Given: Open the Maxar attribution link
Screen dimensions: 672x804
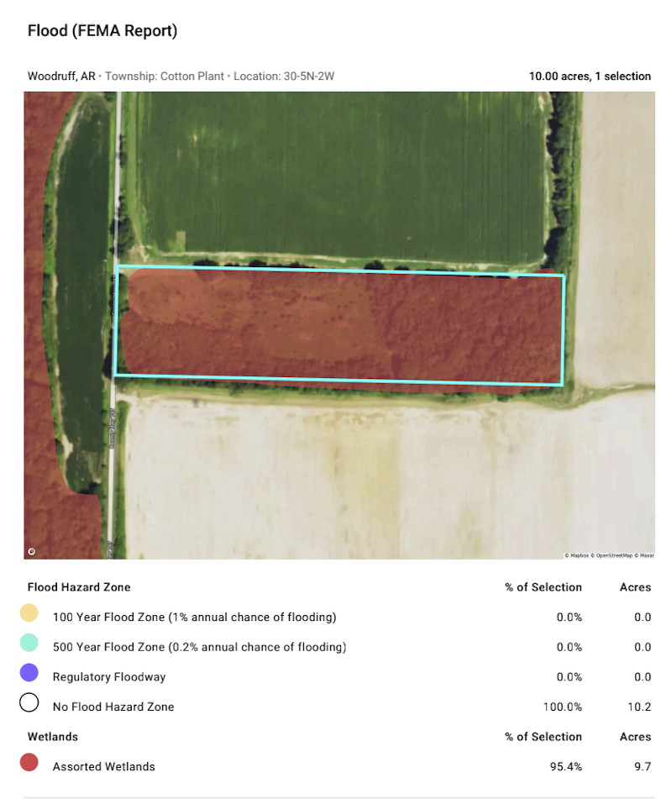Looking at the screenshot, I should coord(644,555).
